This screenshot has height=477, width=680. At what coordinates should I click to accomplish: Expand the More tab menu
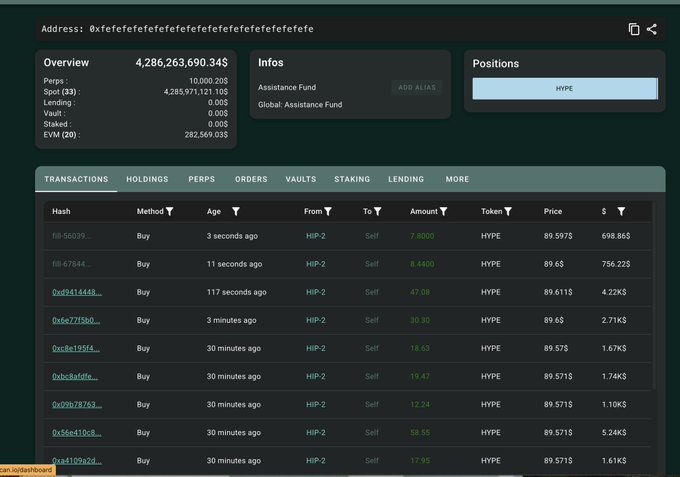click(458, 179)
